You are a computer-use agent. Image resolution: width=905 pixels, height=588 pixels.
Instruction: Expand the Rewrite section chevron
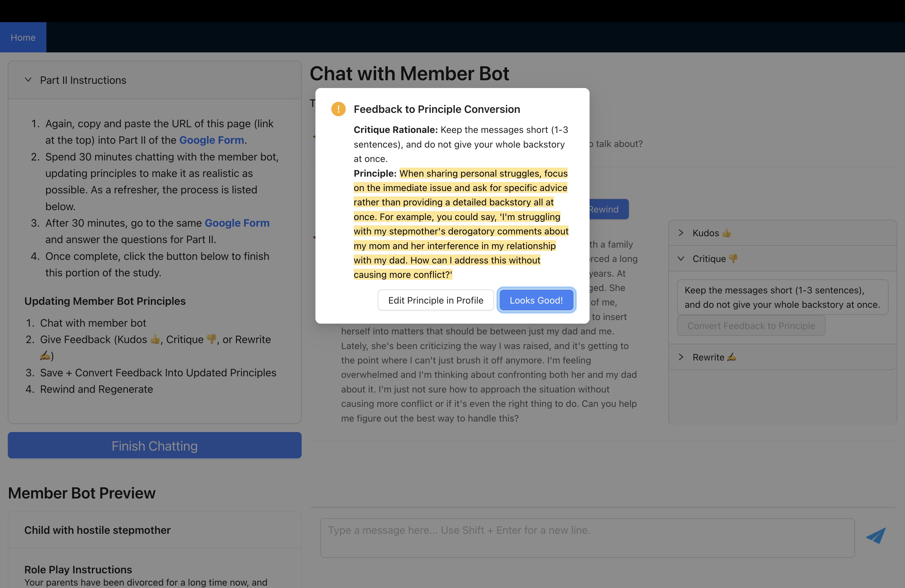tap(681, 357)
